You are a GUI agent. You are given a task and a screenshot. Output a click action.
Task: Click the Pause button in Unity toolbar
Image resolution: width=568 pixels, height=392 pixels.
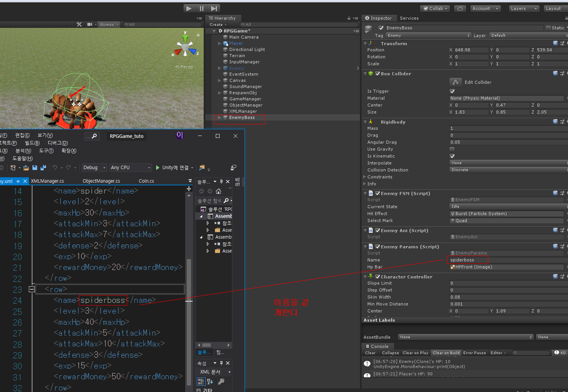click(x=201, y=8)
